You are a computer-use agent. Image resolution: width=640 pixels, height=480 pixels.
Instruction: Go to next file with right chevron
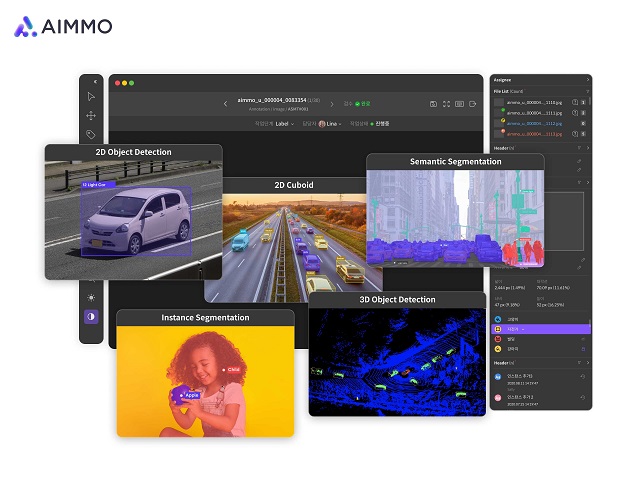coord(332,104)
